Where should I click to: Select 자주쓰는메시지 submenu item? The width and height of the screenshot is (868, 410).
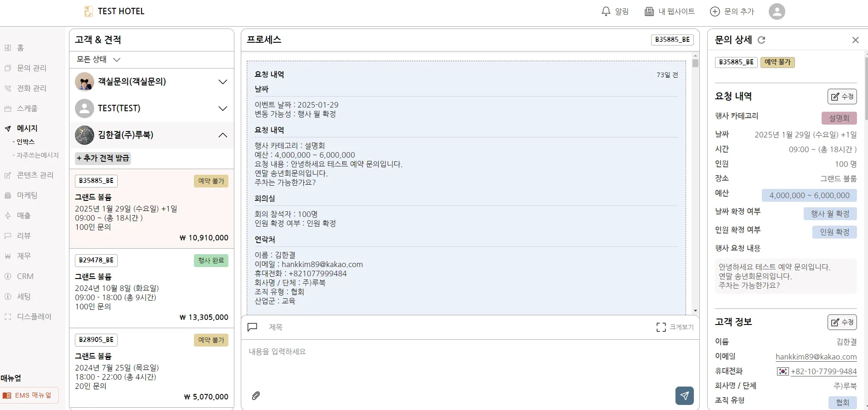38,155
